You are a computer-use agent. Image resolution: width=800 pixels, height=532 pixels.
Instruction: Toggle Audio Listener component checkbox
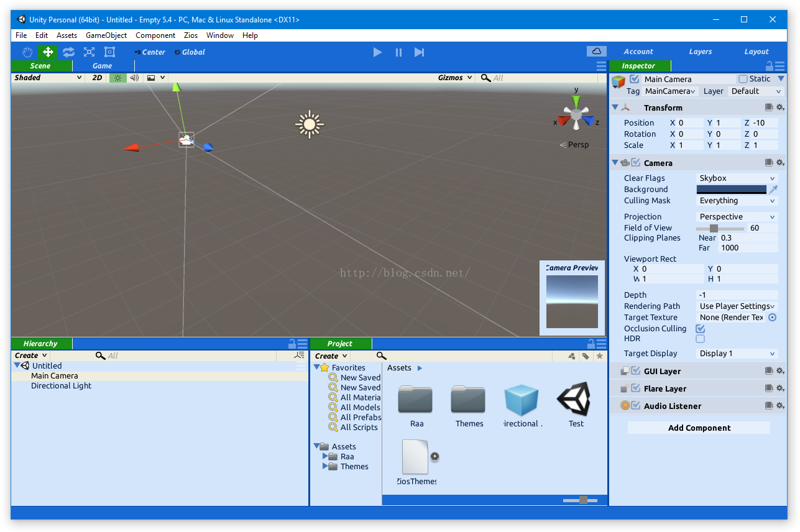pos(635,406)
